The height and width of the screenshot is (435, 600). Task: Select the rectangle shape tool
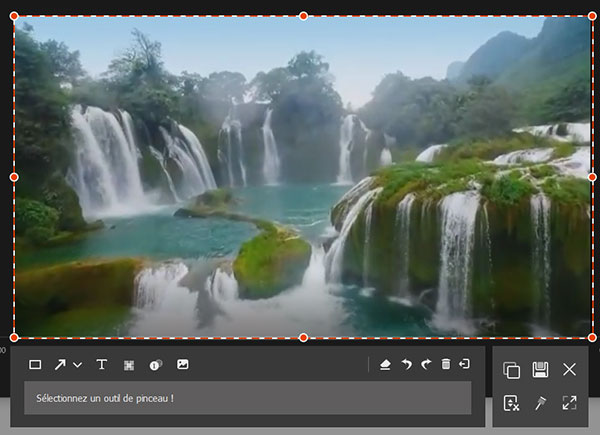click(x=35, y=365)
